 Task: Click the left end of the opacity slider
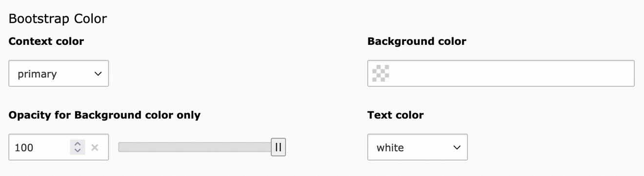(122, 147)
